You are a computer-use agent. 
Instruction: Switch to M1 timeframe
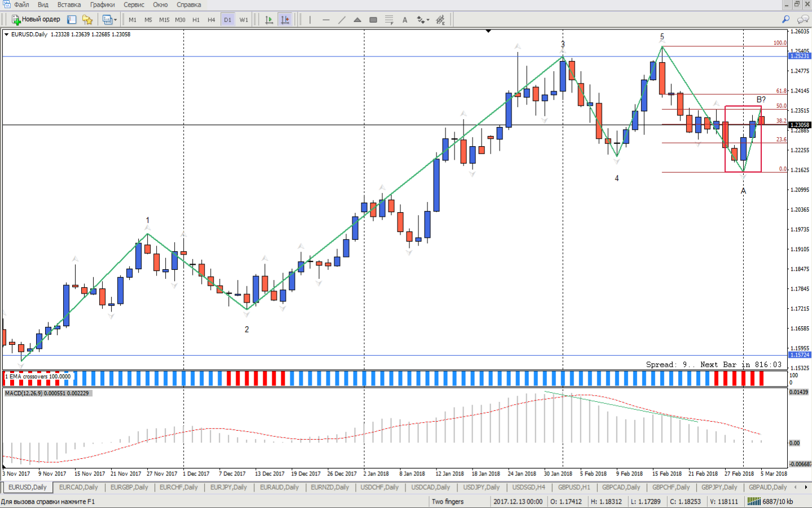click(x=133, y=19)
